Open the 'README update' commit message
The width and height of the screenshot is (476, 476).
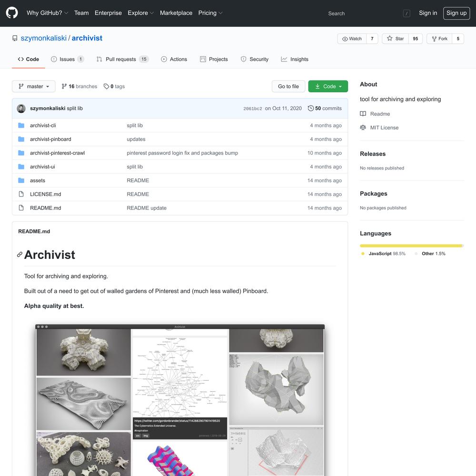(147, 208)
